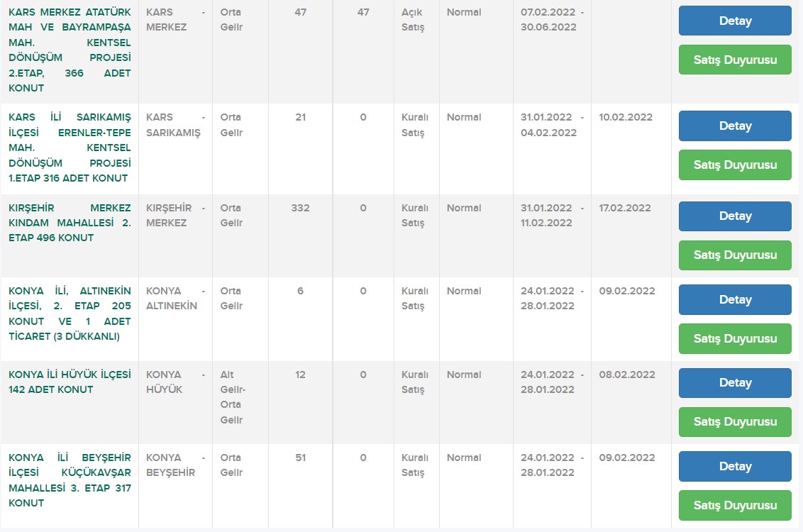
Task: Open Detay for Kırşehir Kındam Mahallesi project
Action: pyautogui.click(x=735, y=216)
